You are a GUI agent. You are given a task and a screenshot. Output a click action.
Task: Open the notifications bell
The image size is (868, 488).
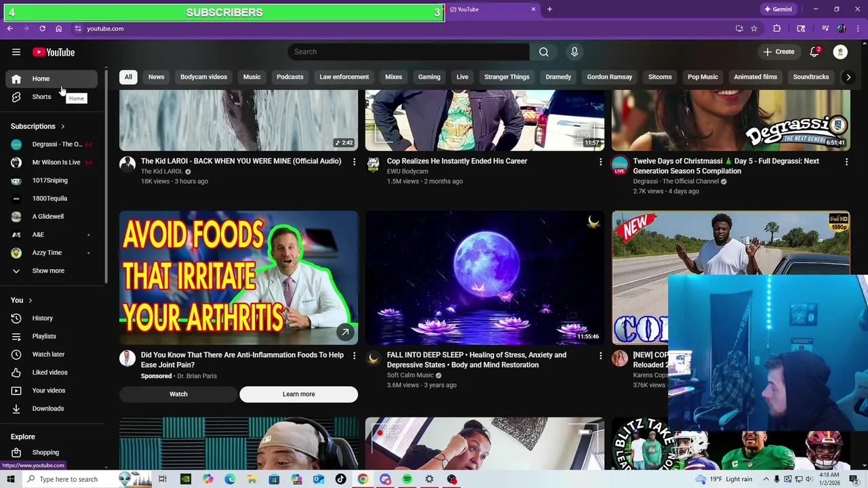click(x=815, y=52)
